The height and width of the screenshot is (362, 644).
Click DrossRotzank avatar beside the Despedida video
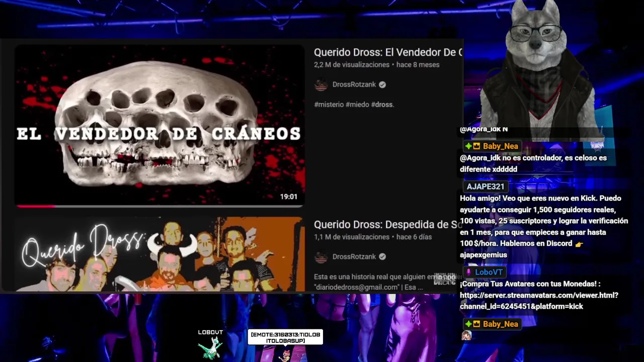(x=321, y=256)
